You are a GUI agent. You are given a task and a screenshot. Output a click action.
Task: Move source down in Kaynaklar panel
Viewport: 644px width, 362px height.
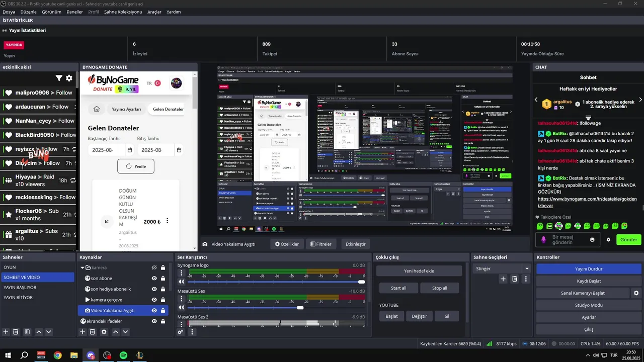pyautogui.click(x=126, y=332)
